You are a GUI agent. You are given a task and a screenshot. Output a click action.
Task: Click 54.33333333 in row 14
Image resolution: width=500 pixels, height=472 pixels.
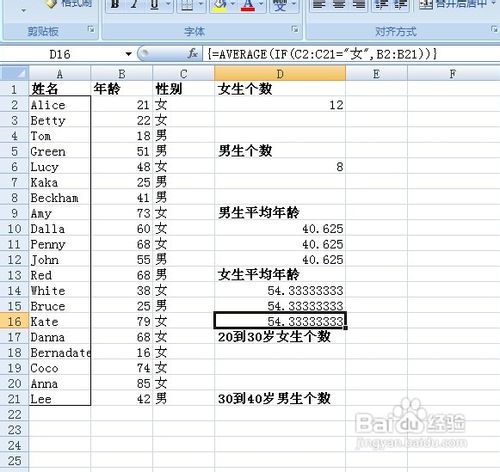point(280,290)
